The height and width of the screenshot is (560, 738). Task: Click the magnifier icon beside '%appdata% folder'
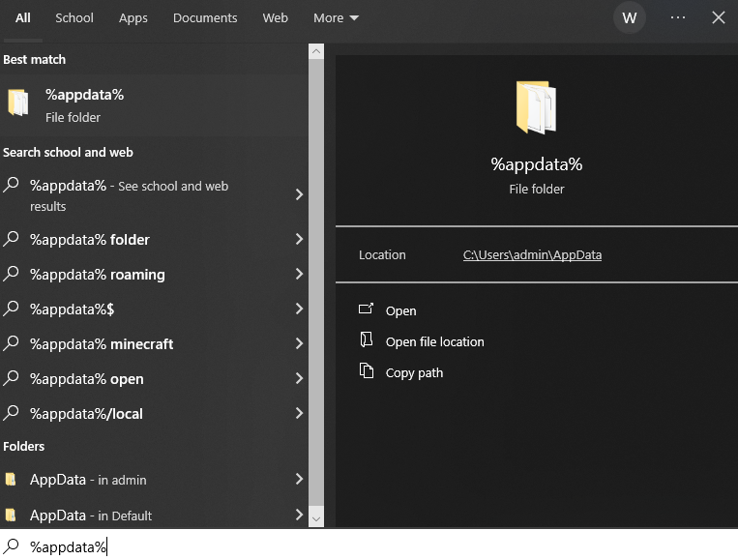(x=12, y=239)
